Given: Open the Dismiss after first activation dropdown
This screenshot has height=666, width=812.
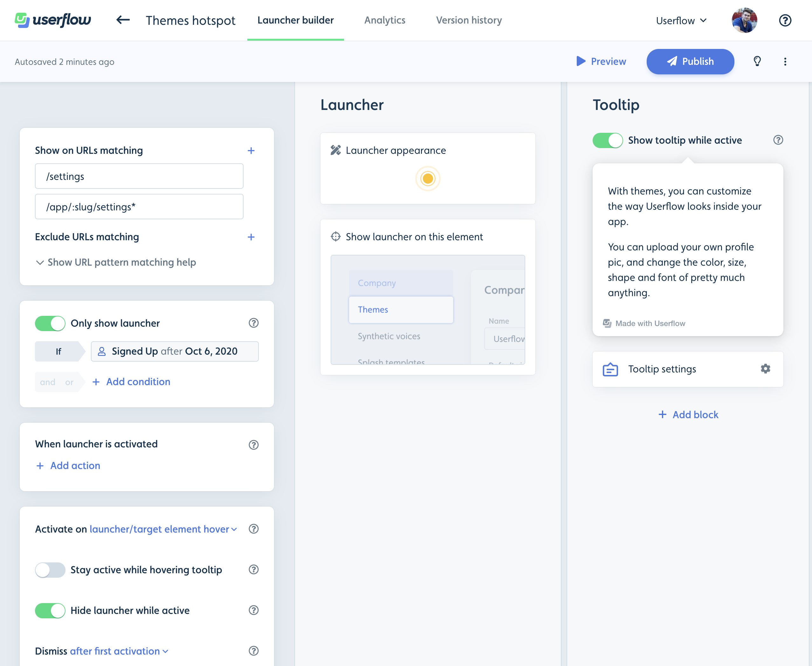Looking at the screenshot, I should point(119,651).
